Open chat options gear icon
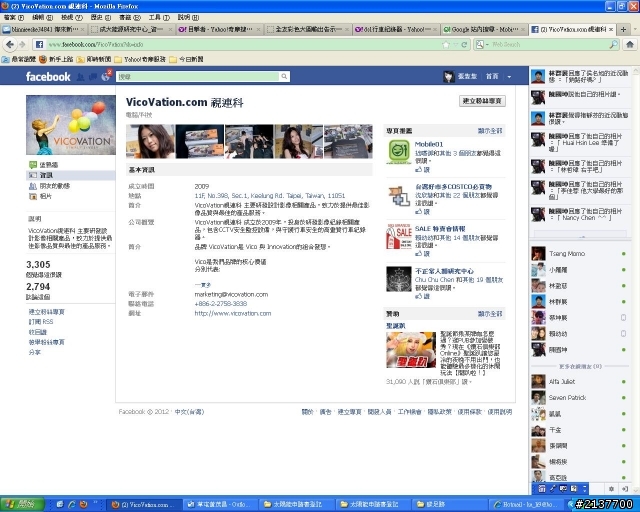 pos(611,488)
